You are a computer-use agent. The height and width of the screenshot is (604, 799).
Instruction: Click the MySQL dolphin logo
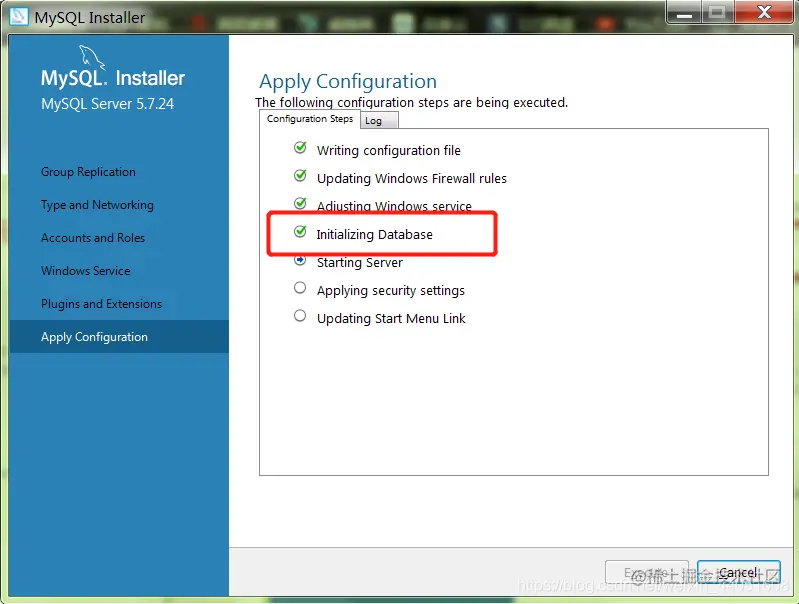pyautogui.click(x=92, y=58)
